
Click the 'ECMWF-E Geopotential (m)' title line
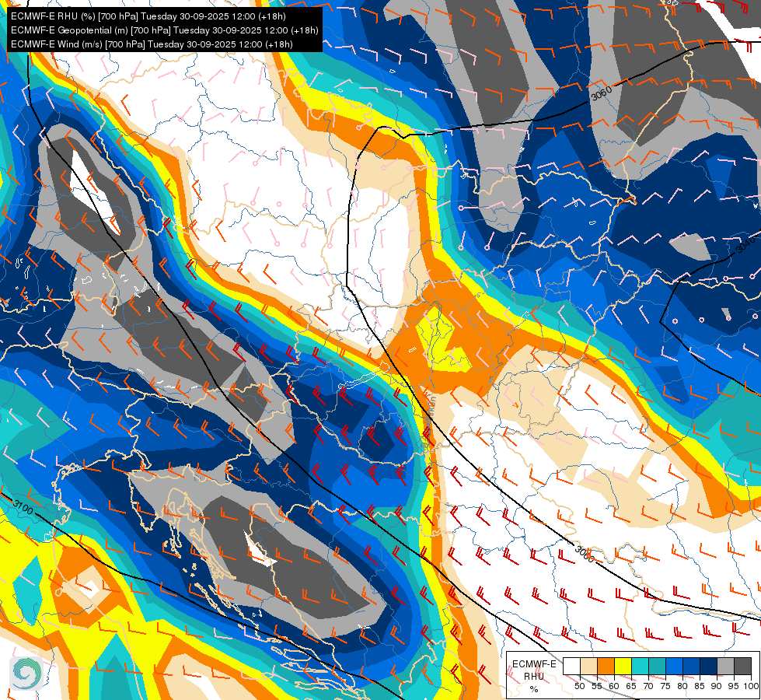point(165,30)
